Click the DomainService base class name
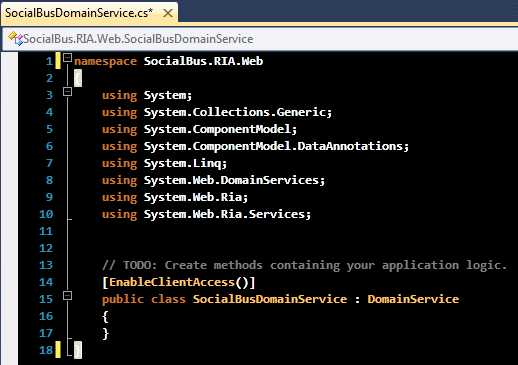Image resolution: width=518 pixels, height=365 pixels. tap(413, 299)
